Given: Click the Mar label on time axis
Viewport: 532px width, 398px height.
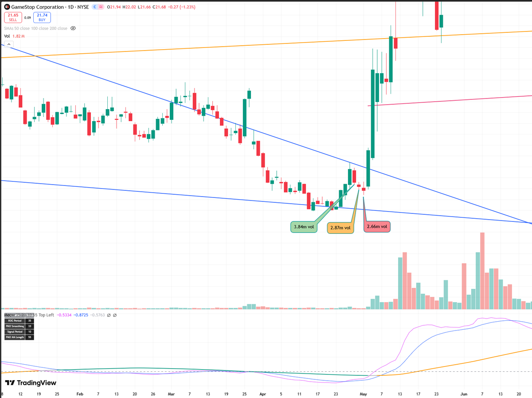Looking at the screenshot, I should pos(171,394).
